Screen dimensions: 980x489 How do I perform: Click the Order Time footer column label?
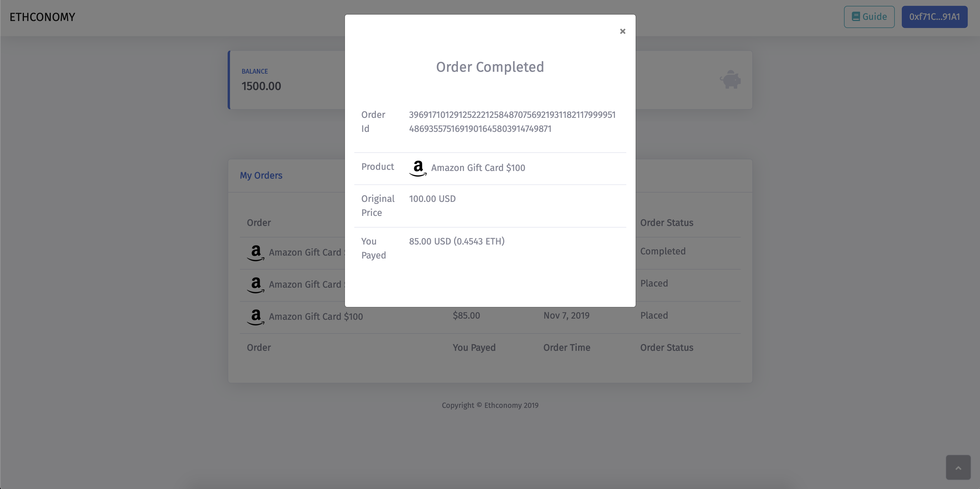[x=566, y=347]
